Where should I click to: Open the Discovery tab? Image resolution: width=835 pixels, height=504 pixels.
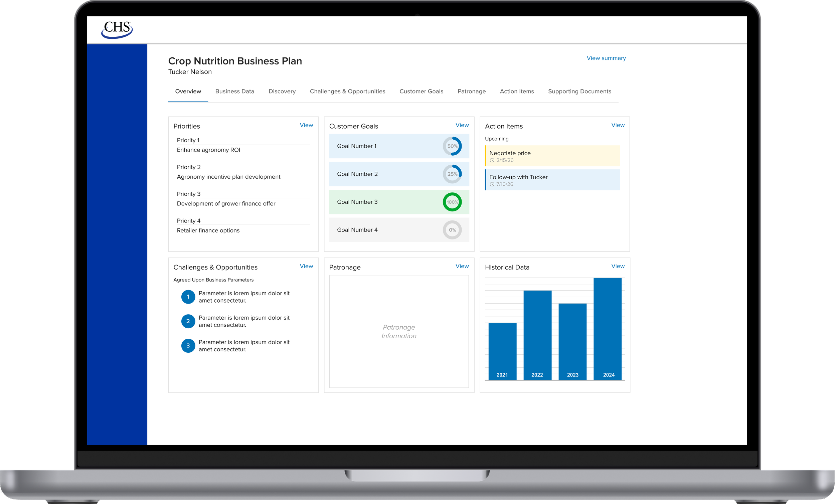(x=282, y=92)
